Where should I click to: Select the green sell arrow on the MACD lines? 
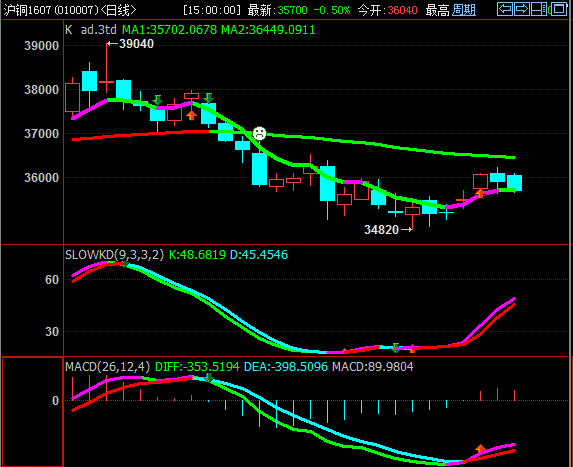tap(209, 377)
